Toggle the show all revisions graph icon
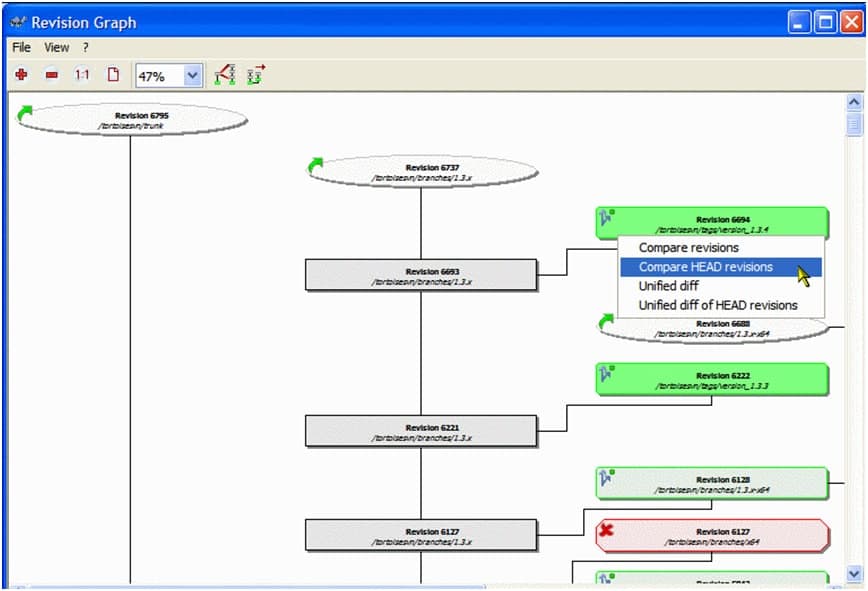 (225, 75)
